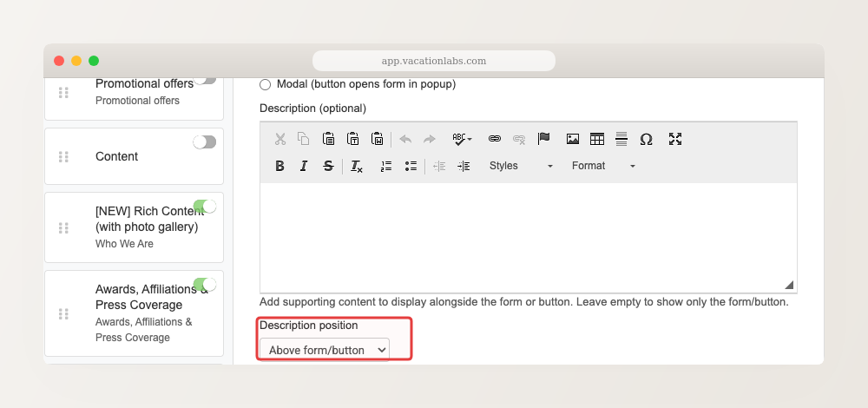Viewport: 868px width, 408px height.
Task: Click the Remove format icon
Action: (357, 166)
